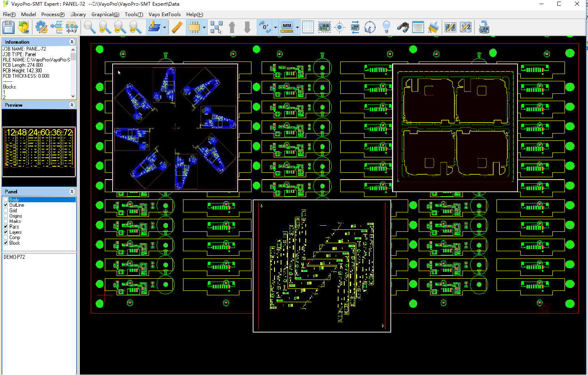The height and width of the screenshot is (375, 588).
Task: Click the rotated blue boards inset image
Action: [175, 128]
